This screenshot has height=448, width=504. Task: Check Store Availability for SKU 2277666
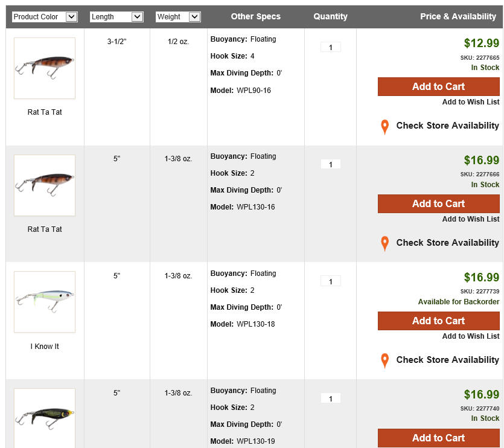447,243
